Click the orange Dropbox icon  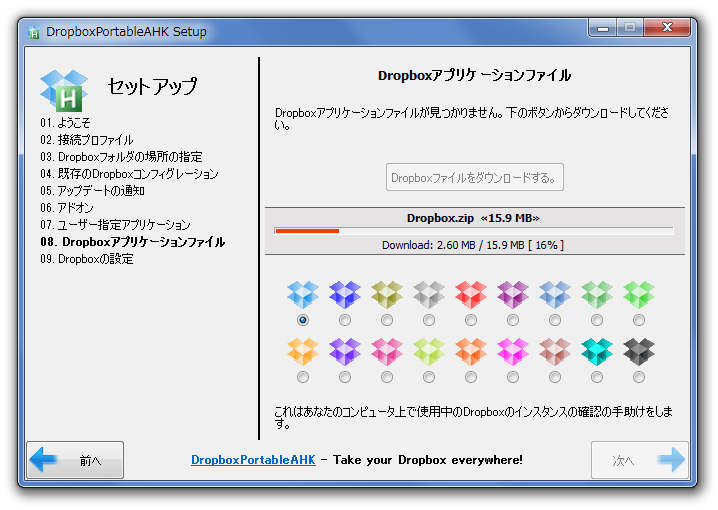471,352
